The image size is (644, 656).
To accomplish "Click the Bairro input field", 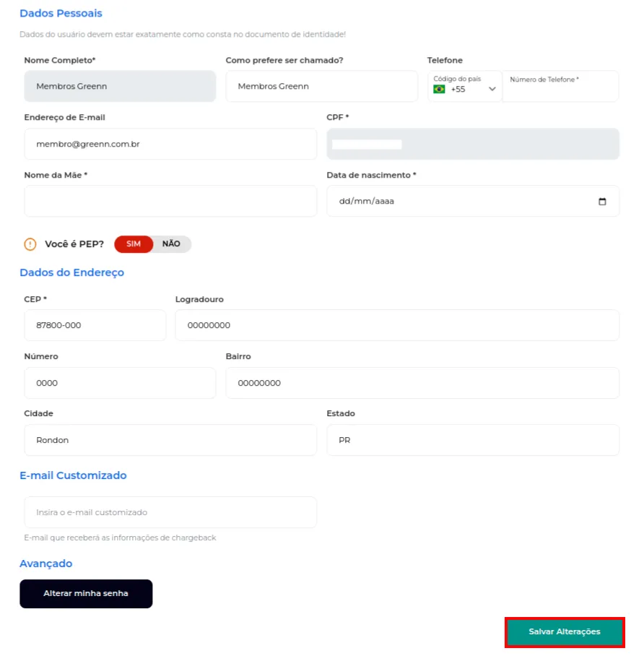I will point(422,383).
